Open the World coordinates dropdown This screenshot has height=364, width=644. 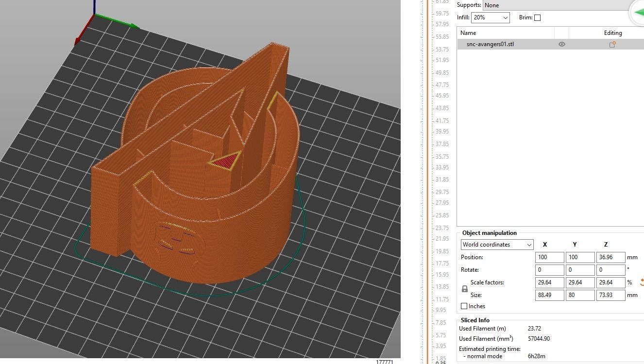click(497, 245)
